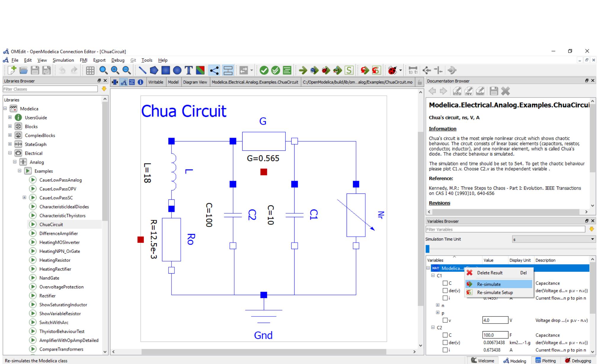
Task: Collapse the Modelica library tree node
Action: point(5,108)
